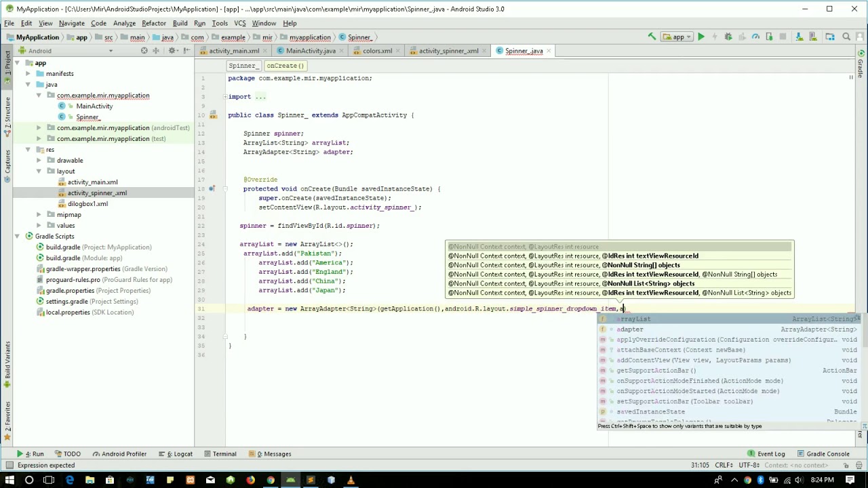
Task: Start debugging with the Debug app bug icon
Action: click(x=728, y=37)
